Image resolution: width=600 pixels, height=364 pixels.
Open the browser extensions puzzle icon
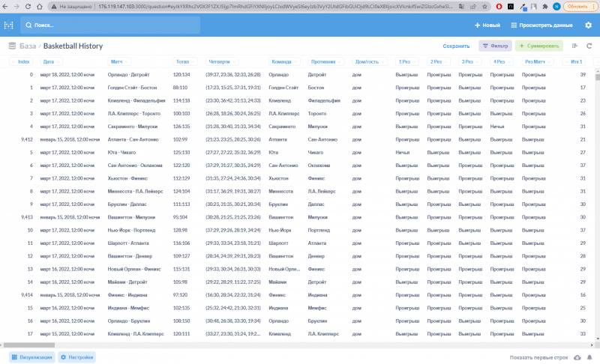(x=544, y=6)
